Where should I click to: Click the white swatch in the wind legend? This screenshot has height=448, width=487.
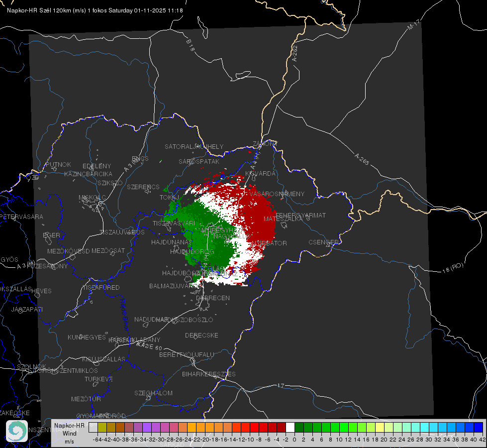290,428
